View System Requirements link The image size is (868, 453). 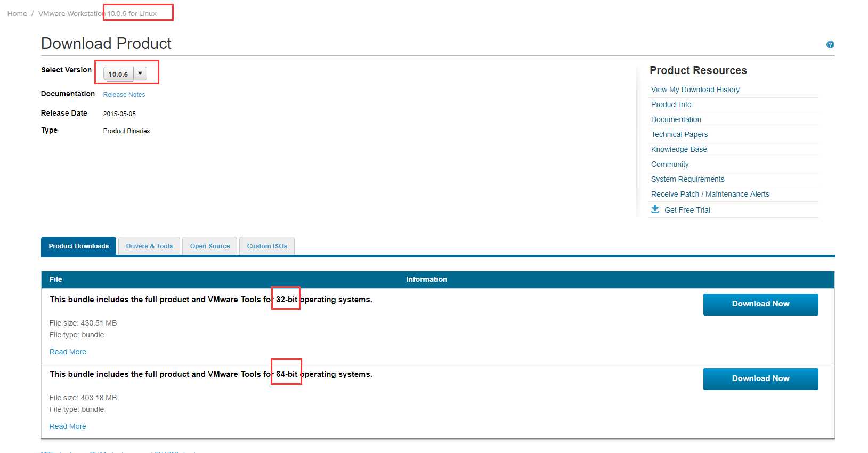click(687, 179)
